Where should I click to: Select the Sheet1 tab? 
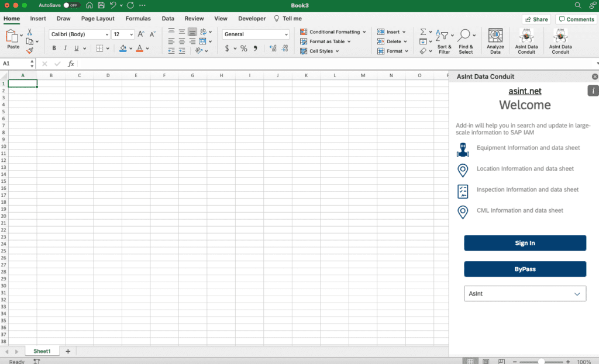tap(42, 351)
